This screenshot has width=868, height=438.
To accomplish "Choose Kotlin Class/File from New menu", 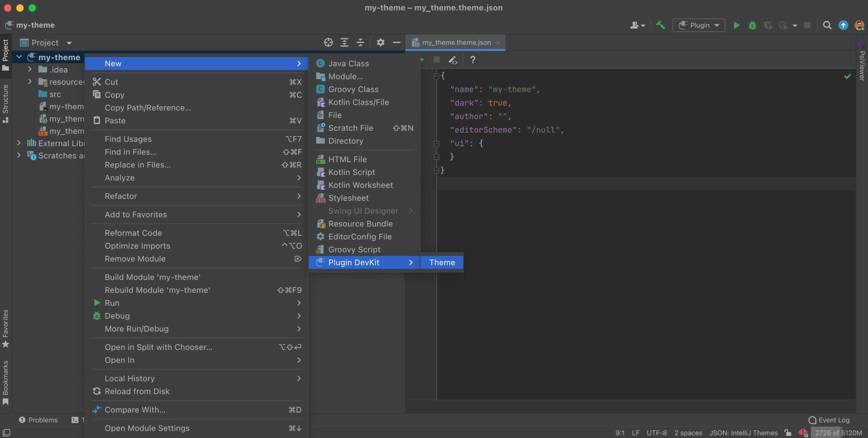I will (x=358, y=102).
